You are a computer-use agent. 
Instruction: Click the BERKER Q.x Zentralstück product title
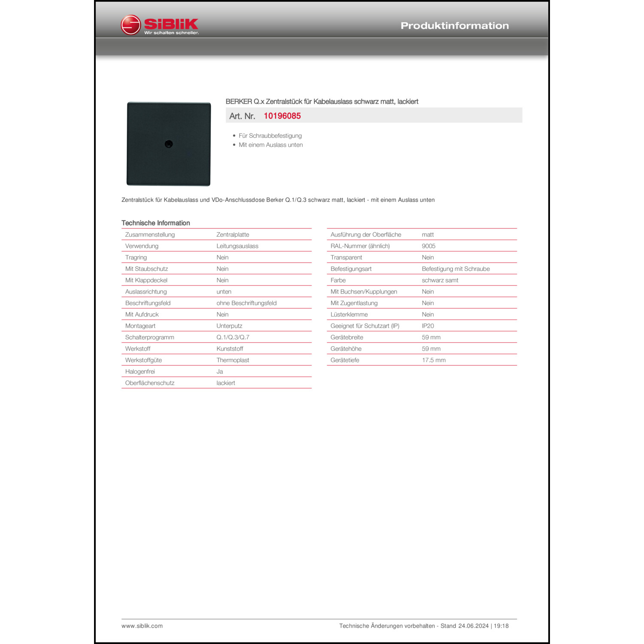[322, 102]
